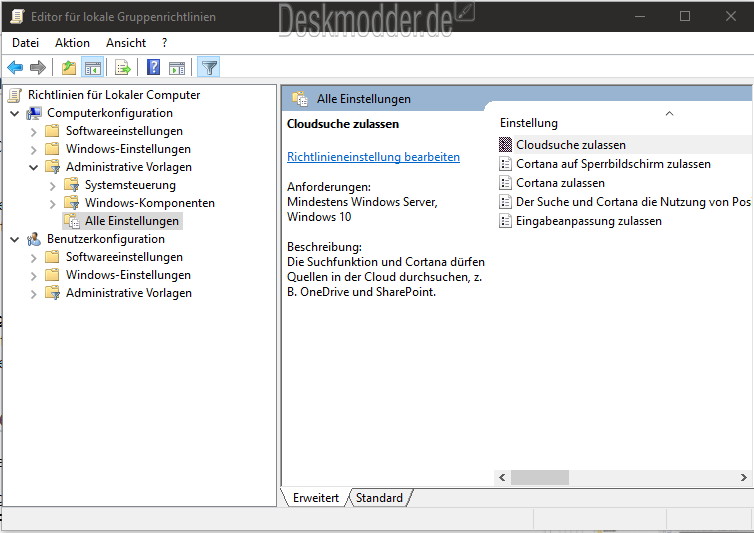
Task: Toggle the Filter funnel toolbar icon
Action: click(209, 68)
